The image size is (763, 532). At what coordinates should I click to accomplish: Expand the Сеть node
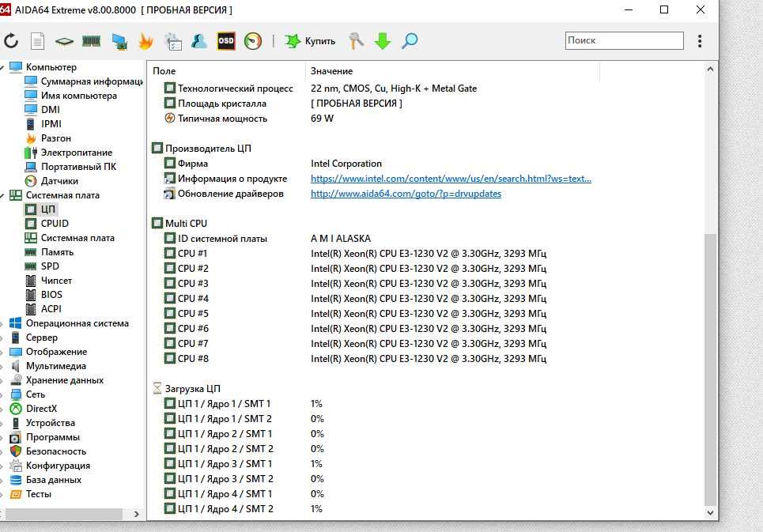2,394
